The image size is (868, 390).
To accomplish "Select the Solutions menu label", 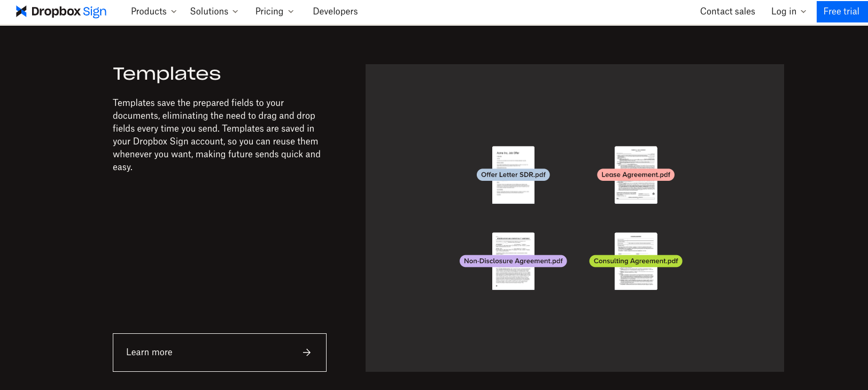I will coord(209,11).
